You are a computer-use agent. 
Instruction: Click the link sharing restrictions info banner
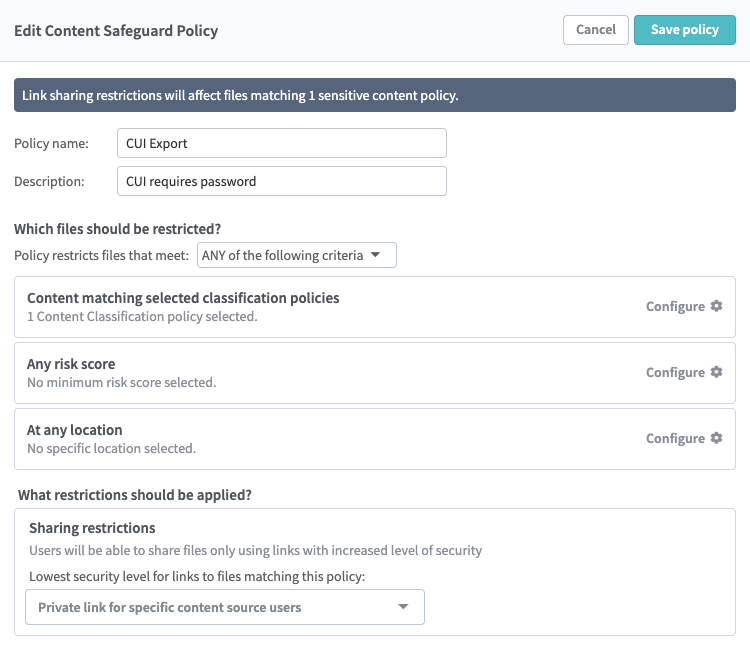click(x=374, y=96)
